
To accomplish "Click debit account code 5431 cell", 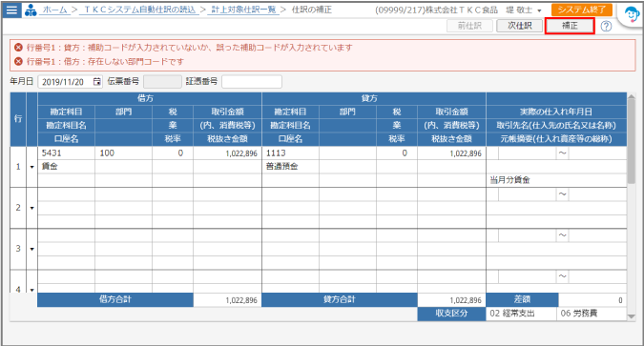I will [x=66, y=153].
